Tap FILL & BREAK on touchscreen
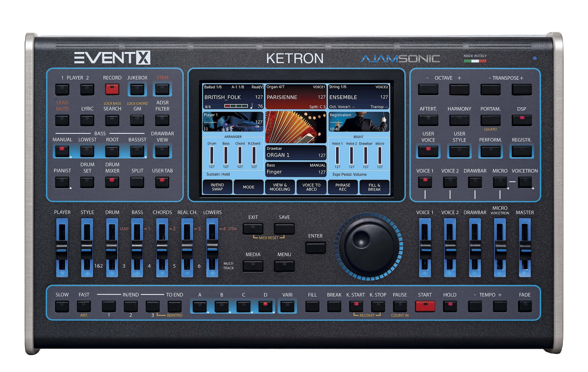Screen dimensions: 588x372 (374, 187)
